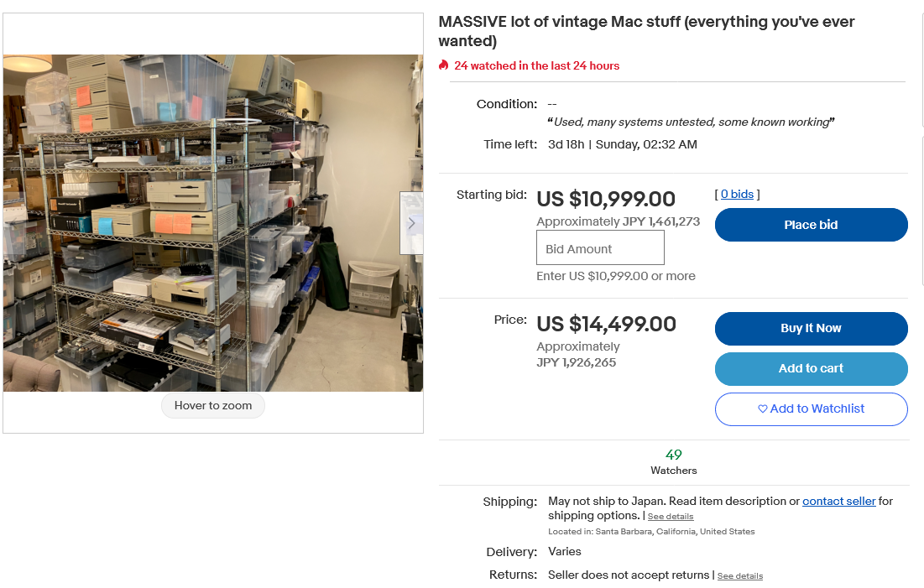This screenshot has height=588, width=924.
Task: Open the 0 bids link
Action: coord(737,195)
